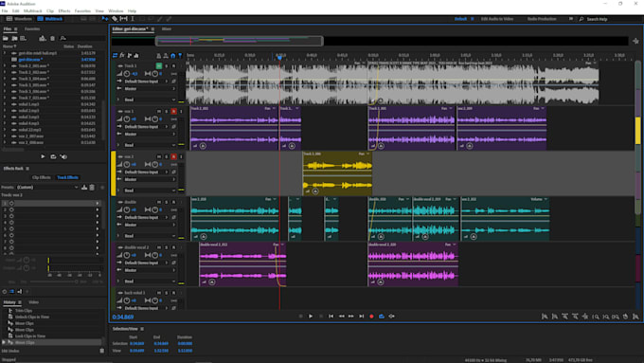Toggle the blue Loop Playback button

click(x=382, y=317)
